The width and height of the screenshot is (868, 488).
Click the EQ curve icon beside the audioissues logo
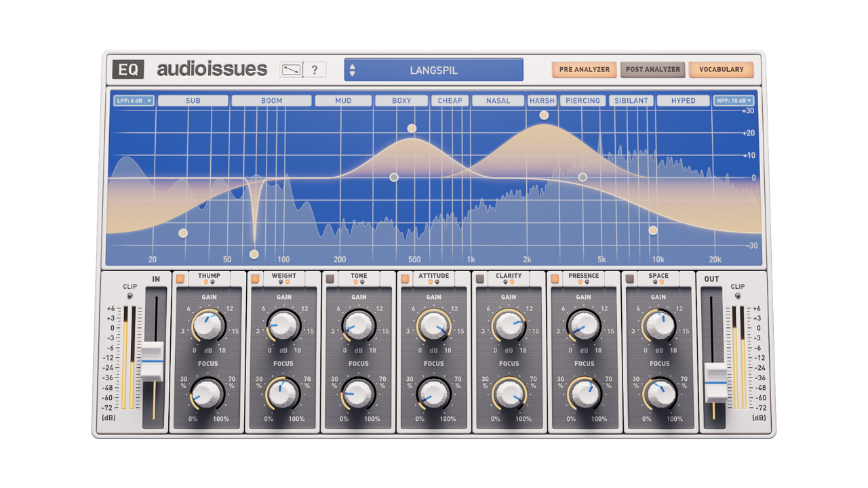pos(292,69)
